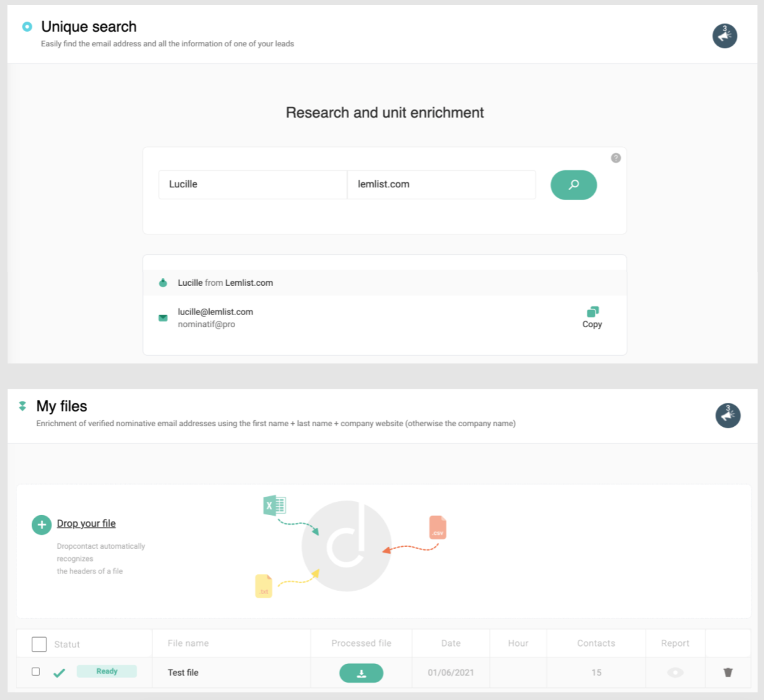Edit the first name field containing Lucille

click(x=252, y=184)
